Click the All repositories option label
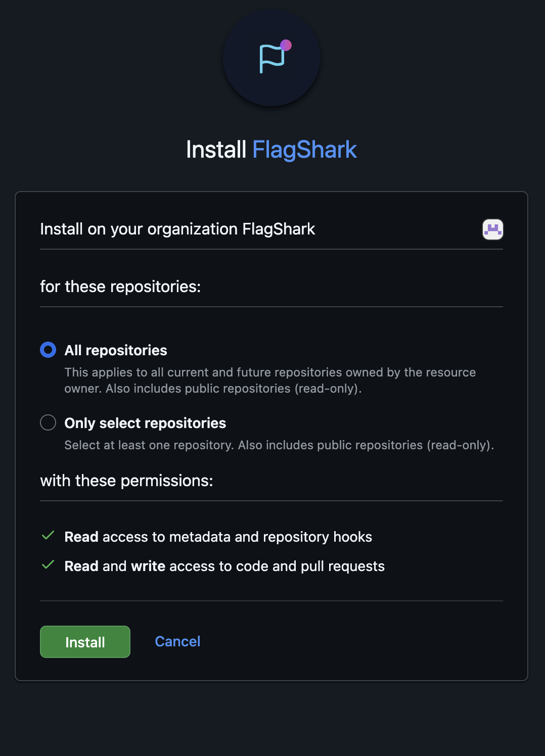 pyautogui.click(x=115, y=350)
